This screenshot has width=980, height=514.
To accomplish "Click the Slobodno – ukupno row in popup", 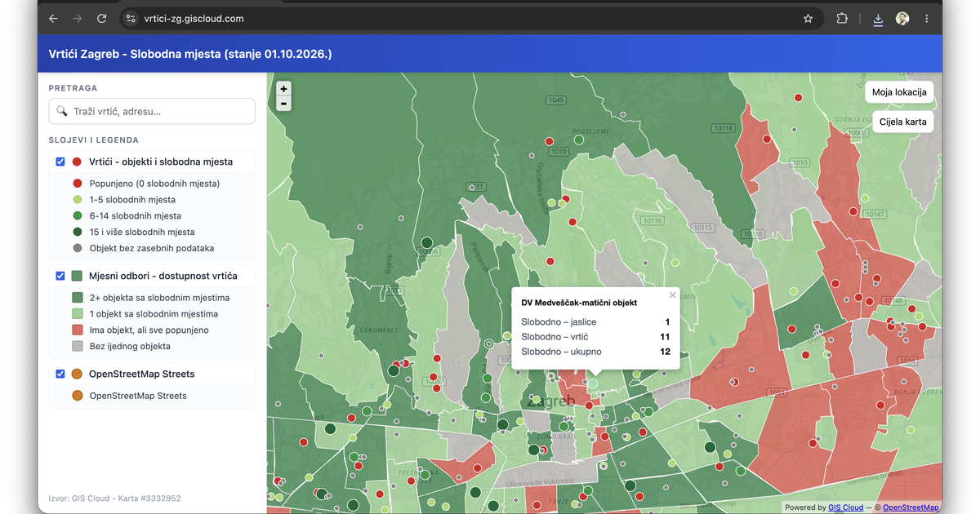I will pos(595,352).
